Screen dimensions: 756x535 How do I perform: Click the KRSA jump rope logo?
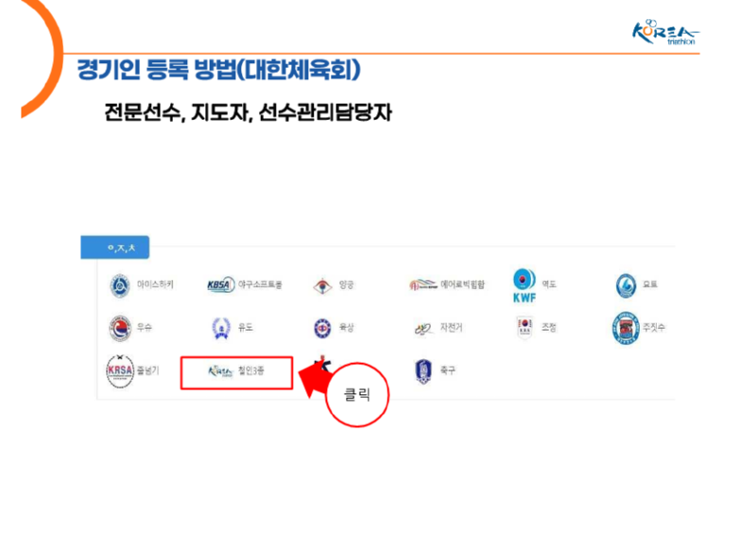pos(120,371)
